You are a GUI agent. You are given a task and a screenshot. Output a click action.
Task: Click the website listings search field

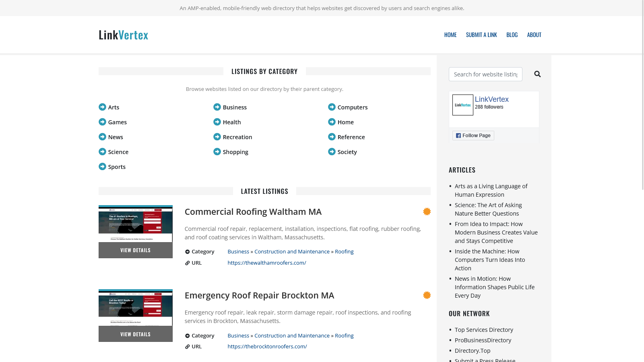click(485, 74)
